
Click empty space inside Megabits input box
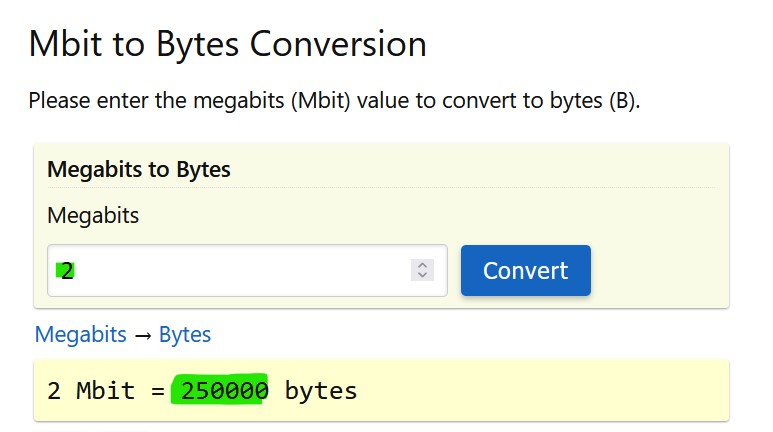250,270
